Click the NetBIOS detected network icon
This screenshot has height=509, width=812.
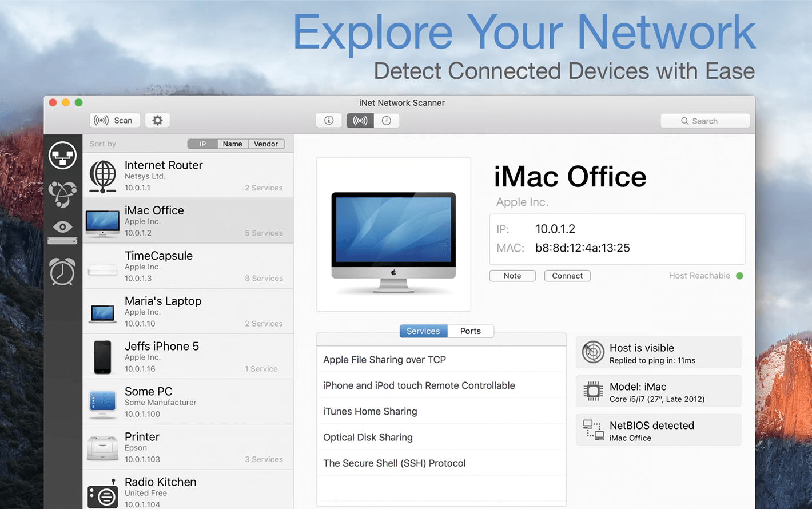click(593, 430)
